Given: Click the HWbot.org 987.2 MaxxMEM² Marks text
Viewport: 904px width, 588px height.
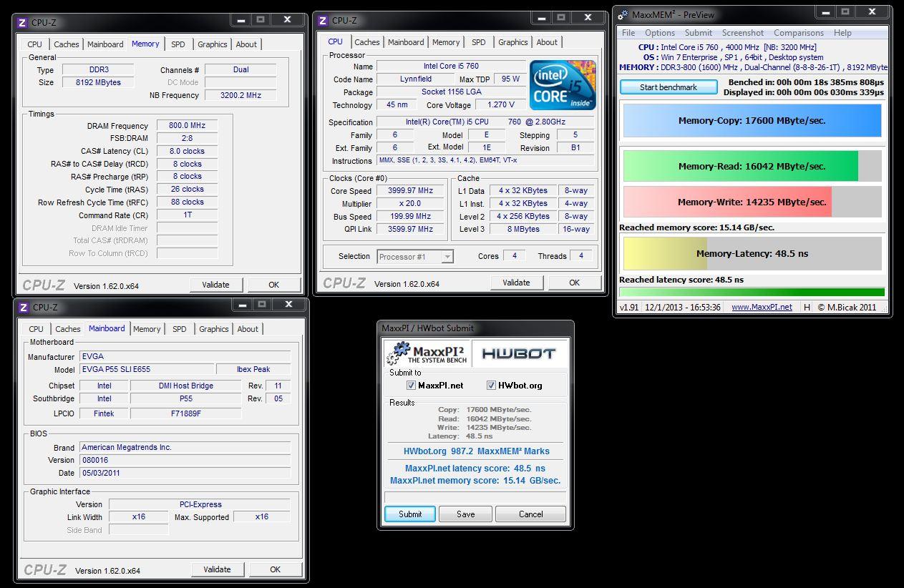Looking at the screenshot, I should coord(476,451).
